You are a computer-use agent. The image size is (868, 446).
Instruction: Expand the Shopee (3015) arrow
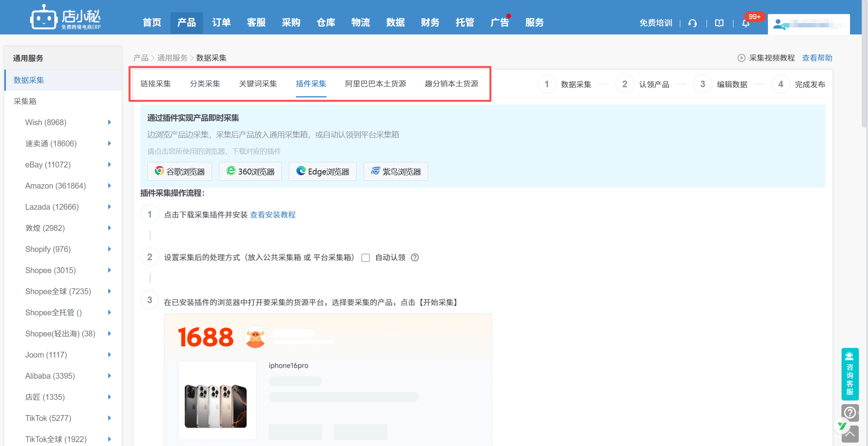click(x=109, y=270)
